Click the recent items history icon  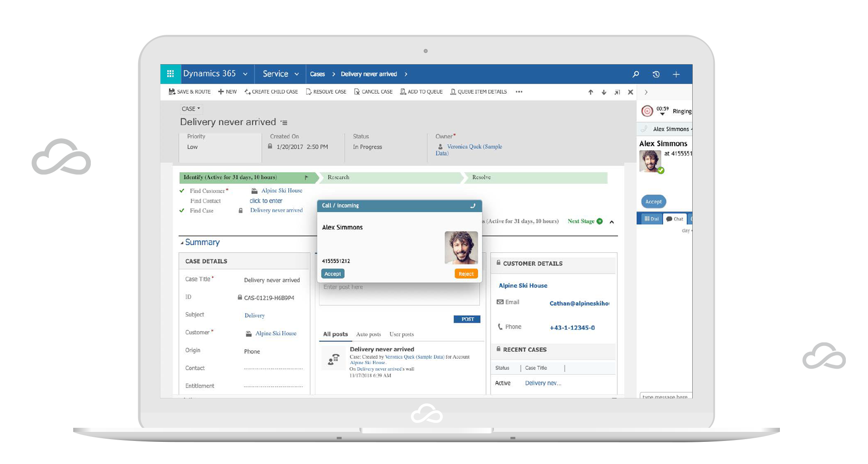(x=656, y=74)
